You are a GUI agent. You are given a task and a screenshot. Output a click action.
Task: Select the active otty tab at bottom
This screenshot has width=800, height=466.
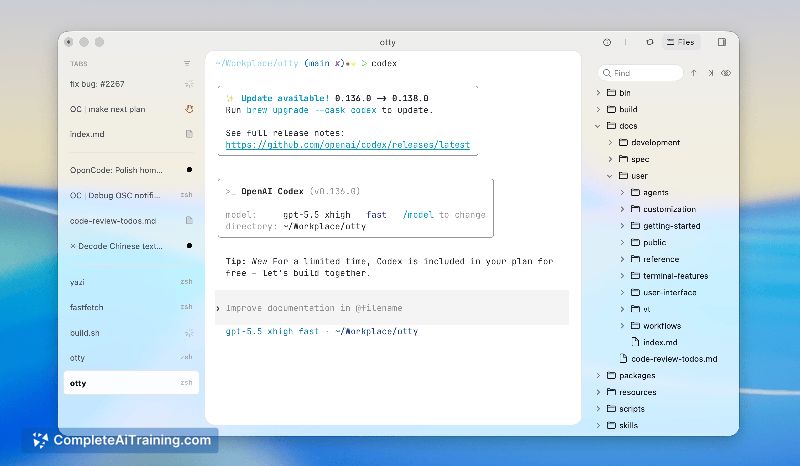(131, 383)
